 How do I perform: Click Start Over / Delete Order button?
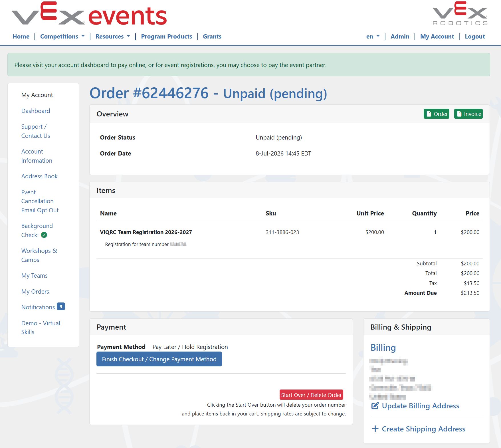311,395
